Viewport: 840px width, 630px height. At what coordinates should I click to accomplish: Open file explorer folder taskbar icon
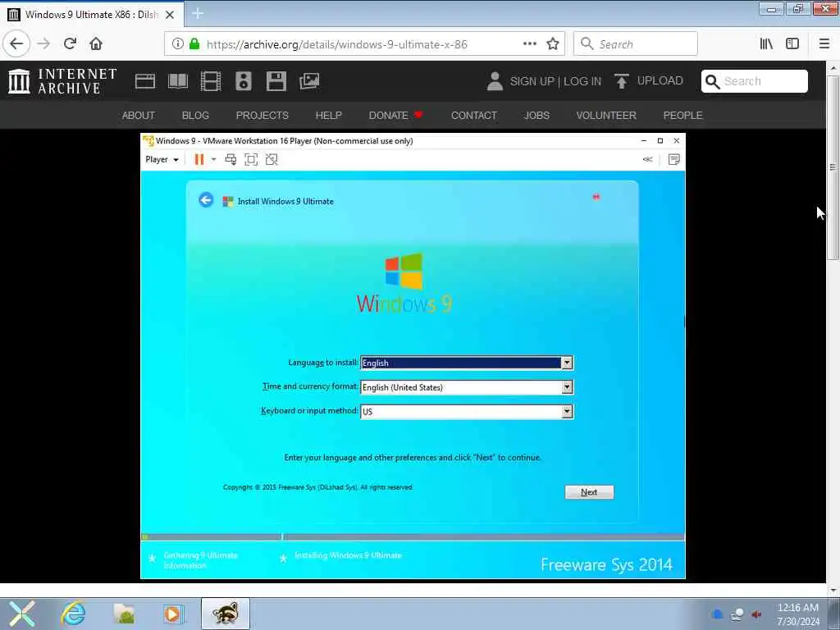tap(124, 614)
